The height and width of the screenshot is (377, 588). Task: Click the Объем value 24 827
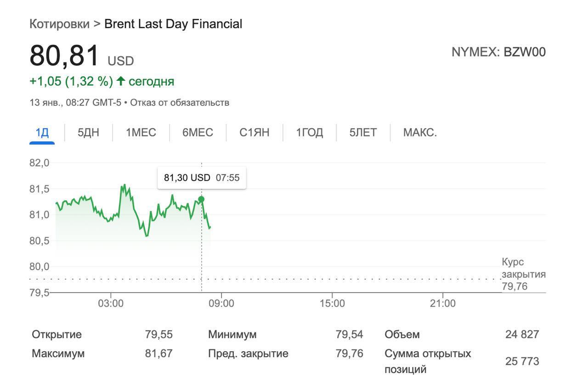tap(522, 334)
